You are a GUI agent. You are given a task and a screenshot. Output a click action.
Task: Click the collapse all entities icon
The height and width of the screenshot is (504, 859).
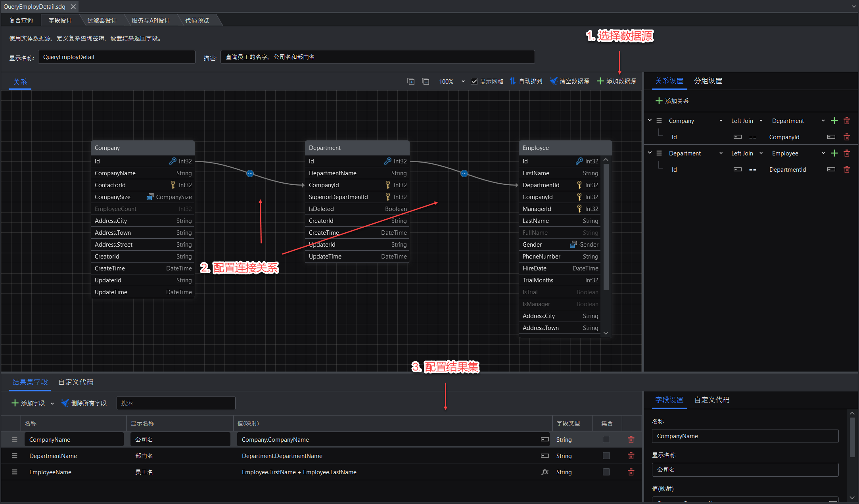pos(426,81)
